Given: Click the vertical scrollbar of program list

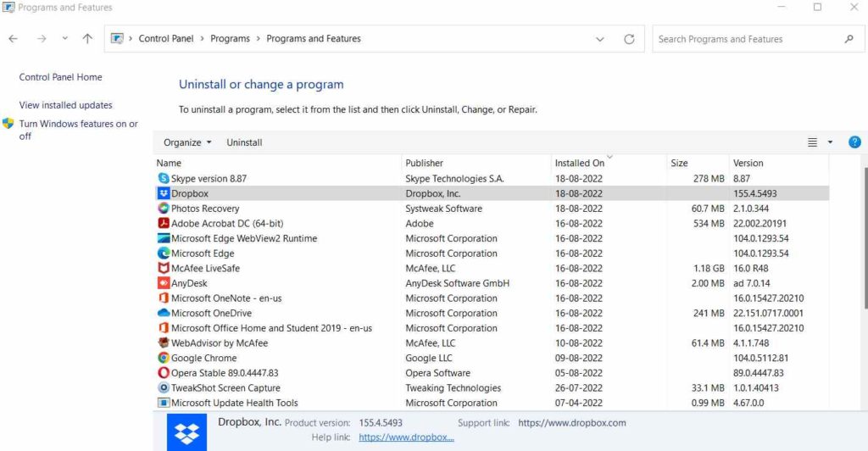Looking at the screenshot, I should pyautogui.click(x=865, y=238).
